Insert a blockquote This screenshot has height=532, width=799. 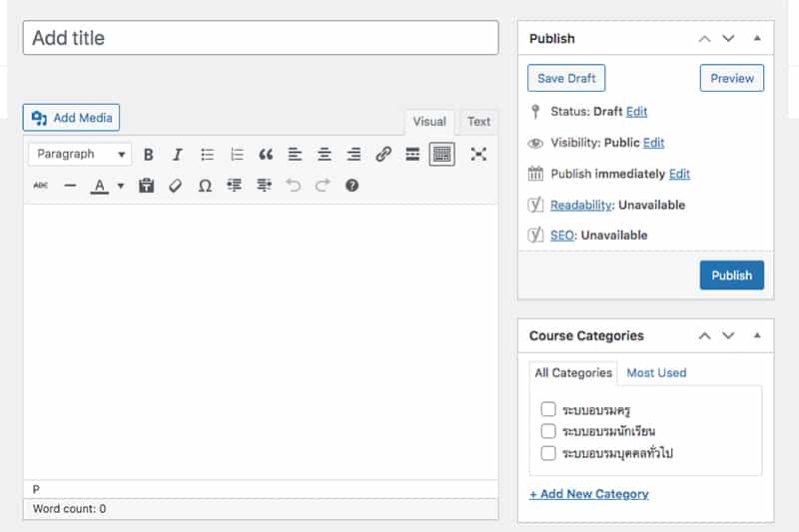[266, 155]
